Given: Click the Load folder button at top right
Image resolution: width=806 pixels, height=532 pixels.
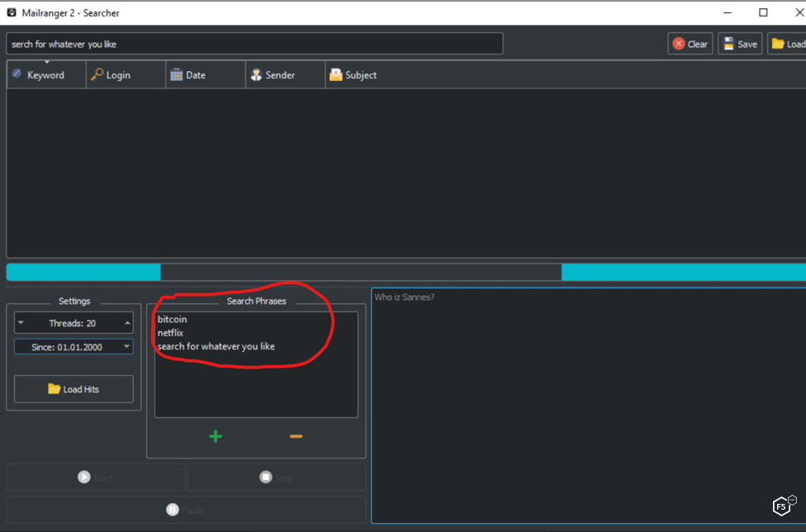Looking at the screenshot, I should point(788,44).
